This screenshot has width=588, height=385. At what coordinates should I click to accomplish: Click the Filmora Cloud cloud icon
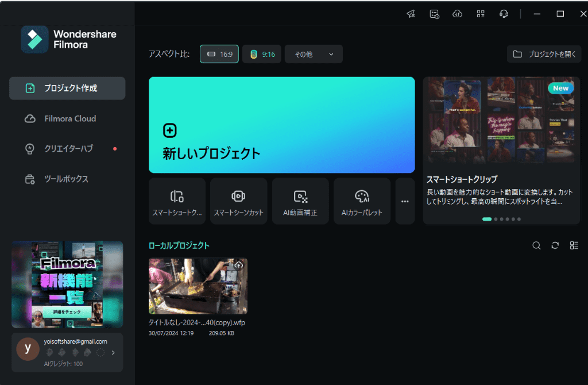click(30, 118)
